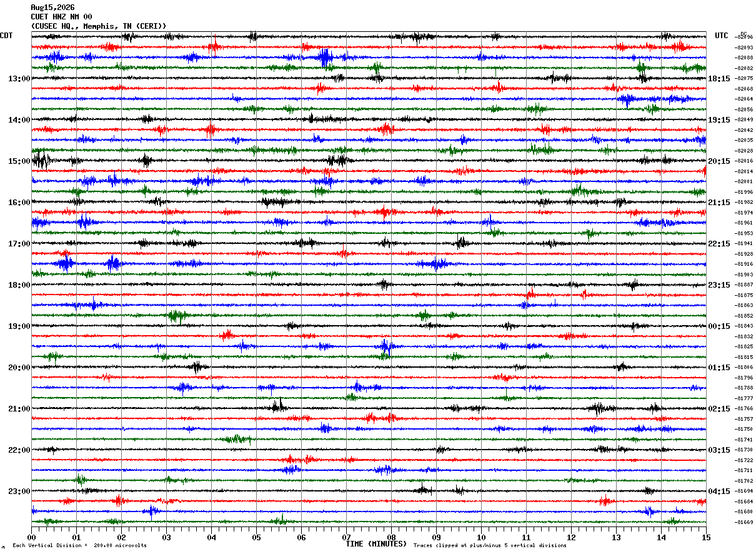Click the 23:15 UTC time label

pos(719,285)
